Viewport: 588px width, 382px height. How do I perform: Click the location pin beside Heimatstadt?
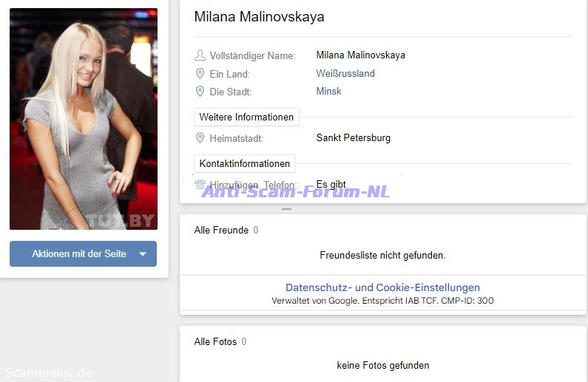click(200, 138)
